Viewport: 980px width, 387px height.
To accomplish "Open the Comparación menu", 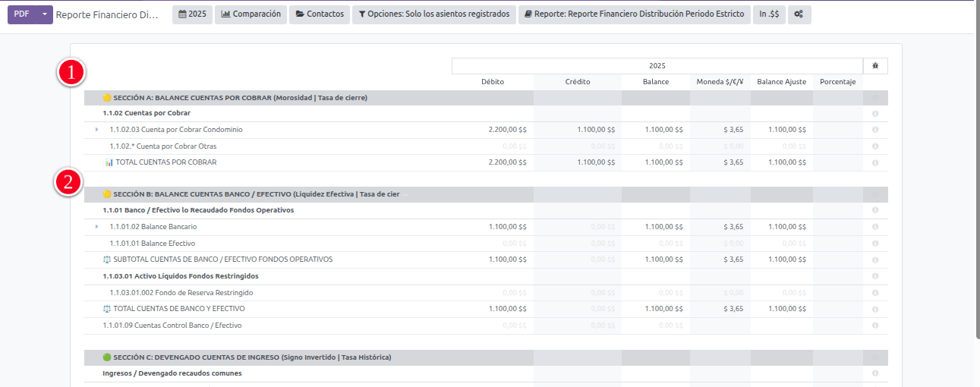I will (251, 14).
